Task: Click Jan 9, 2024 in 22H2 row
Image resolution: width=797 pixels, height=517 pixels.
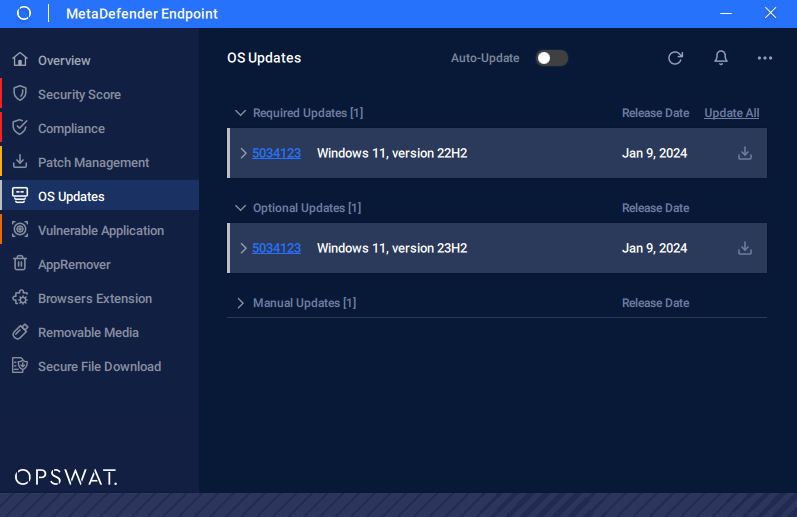Action: [655, 153]
